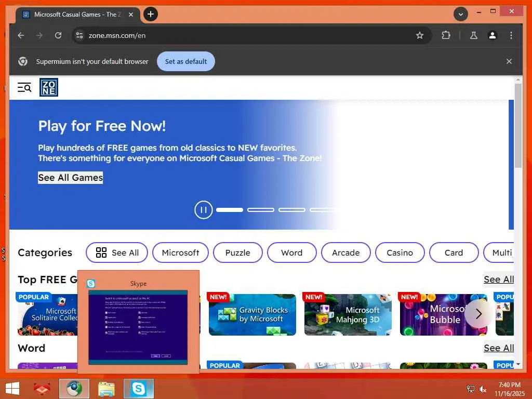
Task: Click the network tray icon
Action: (471, 389)
